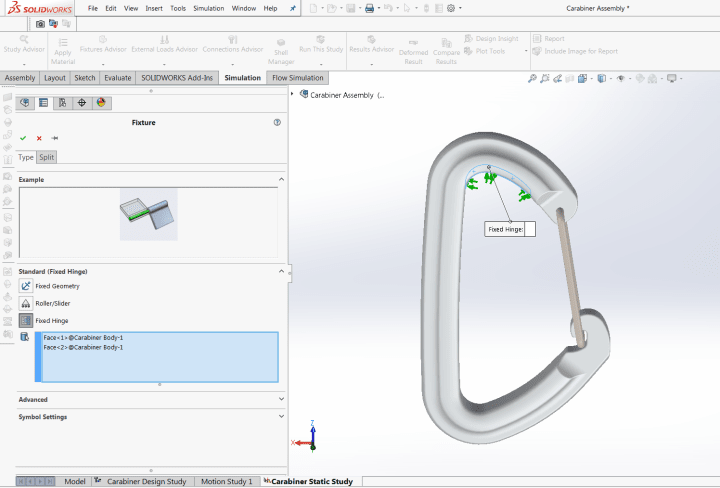Open the ConfigurationManager tab icon
This screenshot has width=720, height=488.
[x=62, y=102]
